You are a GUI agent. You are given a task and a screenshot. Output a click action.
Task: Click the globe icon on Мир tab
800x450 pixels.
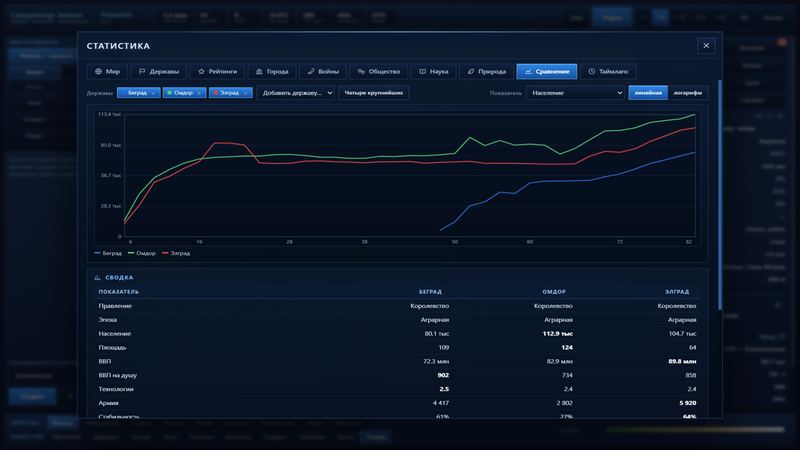point(98,71)
